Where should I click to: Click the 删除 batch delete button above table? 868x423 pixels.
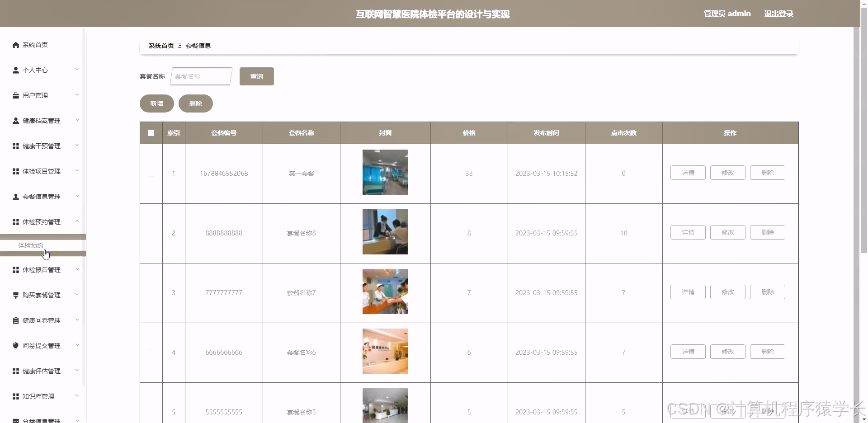point(196,103)
